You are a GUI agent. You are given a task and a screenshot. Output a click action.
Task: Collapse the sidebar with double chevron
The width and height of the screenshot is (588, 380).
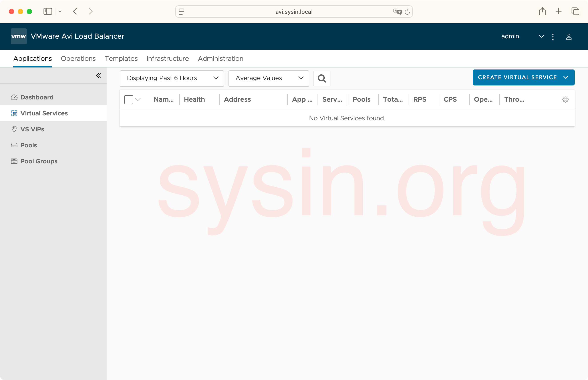[x=99, y=75]
